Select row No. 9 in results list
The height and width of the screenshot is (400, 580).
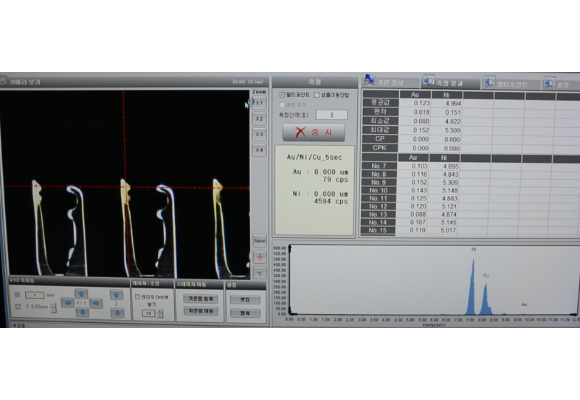(379, 182)
